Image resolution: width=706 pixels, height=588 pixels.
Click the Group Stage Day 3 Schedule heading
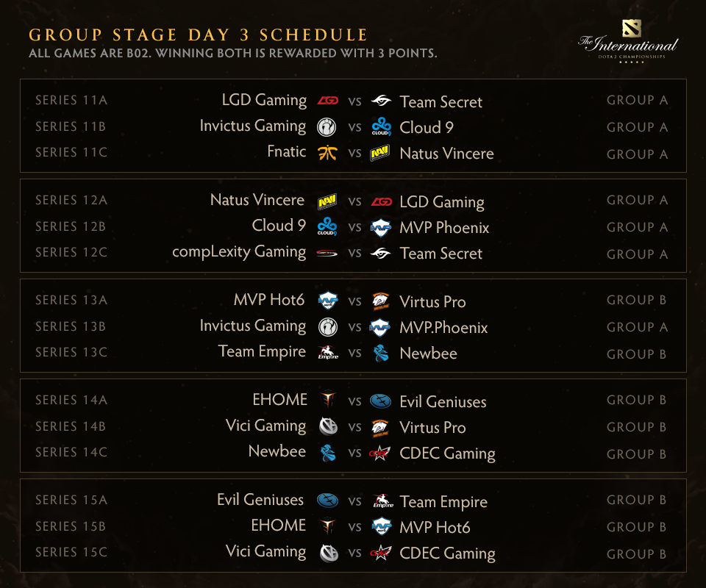198,35
